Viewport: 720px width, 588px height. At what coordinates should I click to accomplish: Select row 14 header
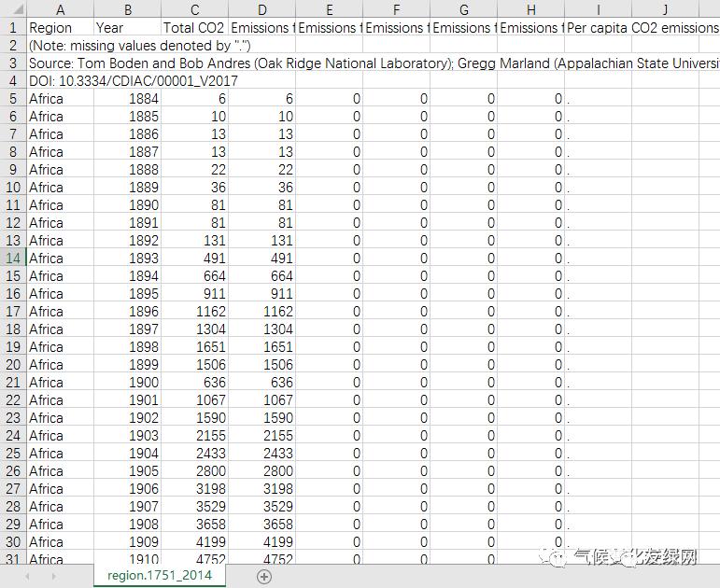coord(13,258)
